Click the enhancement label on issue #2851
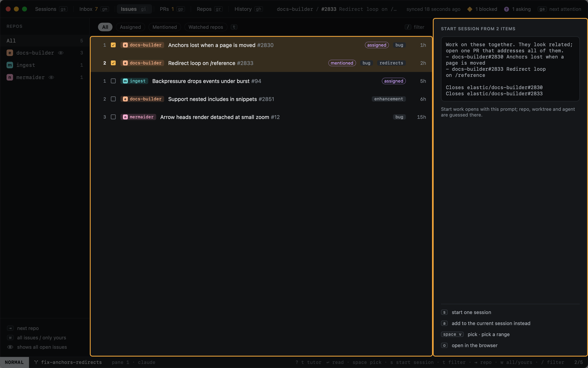 pyautogui.click(x=389, y=99)
